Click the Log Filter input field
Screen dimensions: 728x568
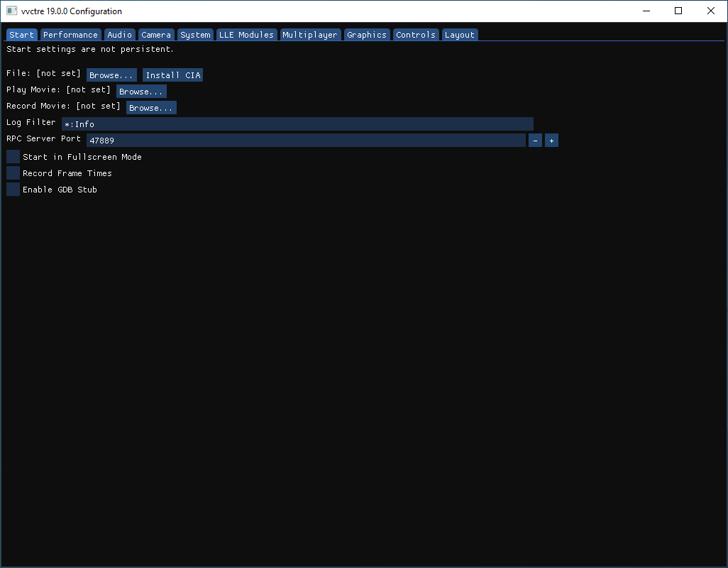[297, 124]
